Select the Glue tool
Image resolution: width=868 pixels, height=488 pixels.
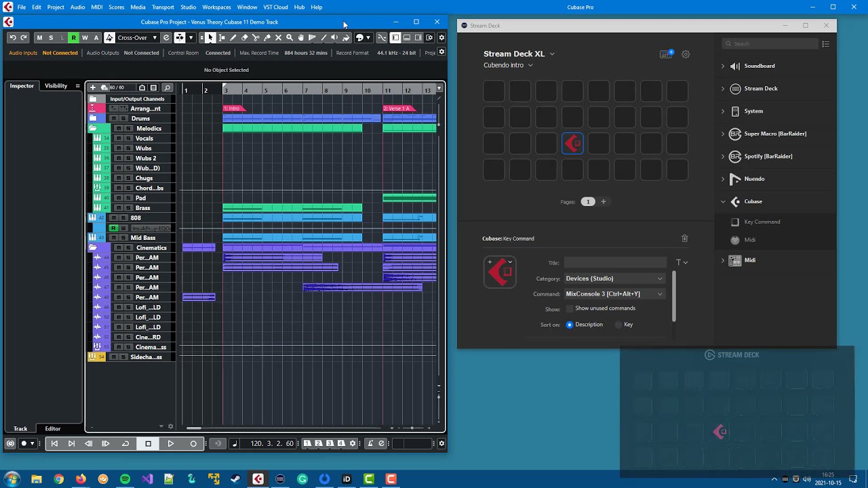(x=267, y=38)
